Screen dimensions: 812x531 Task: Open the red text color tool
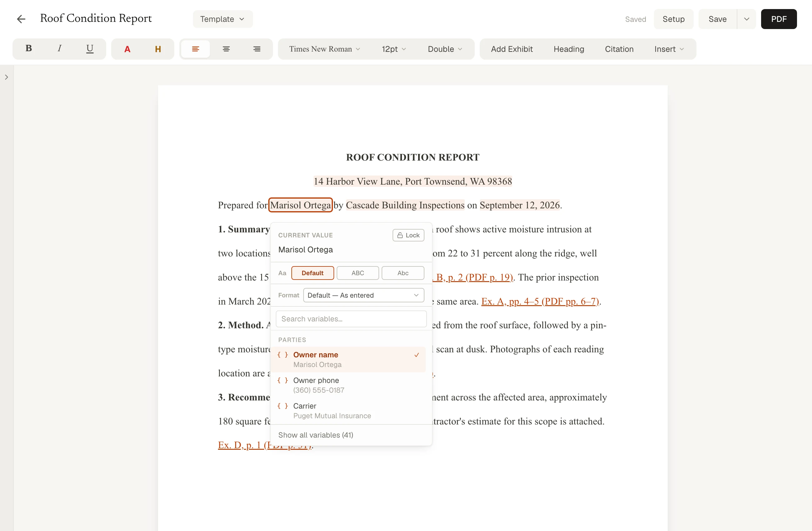127,49
